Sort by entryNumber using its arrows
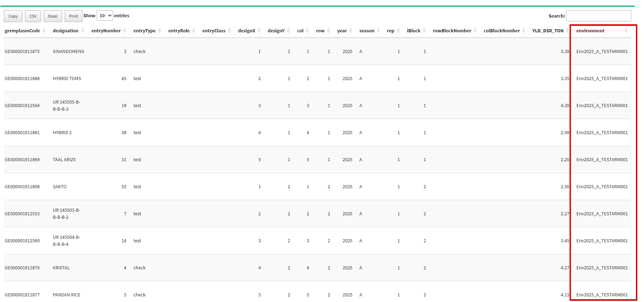Viewport: 644px width, 302px height. pos(125,31)
